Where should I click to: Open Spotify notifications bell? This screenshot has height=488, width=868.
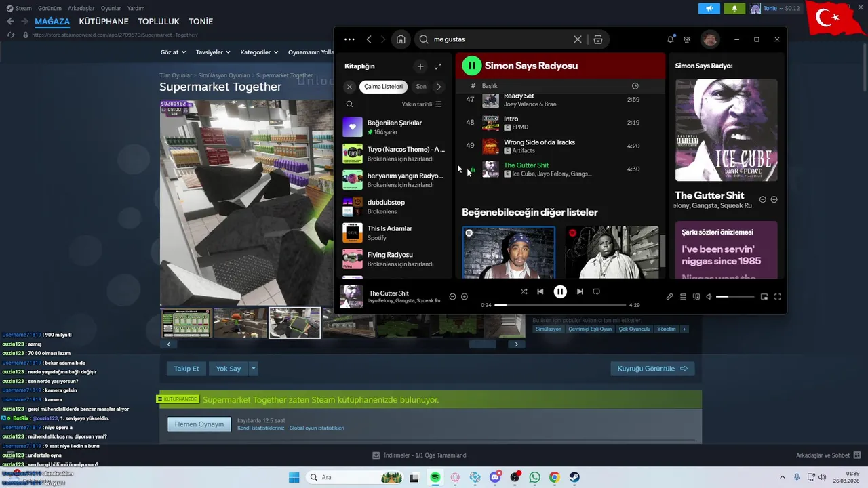[x=671, y=39]
